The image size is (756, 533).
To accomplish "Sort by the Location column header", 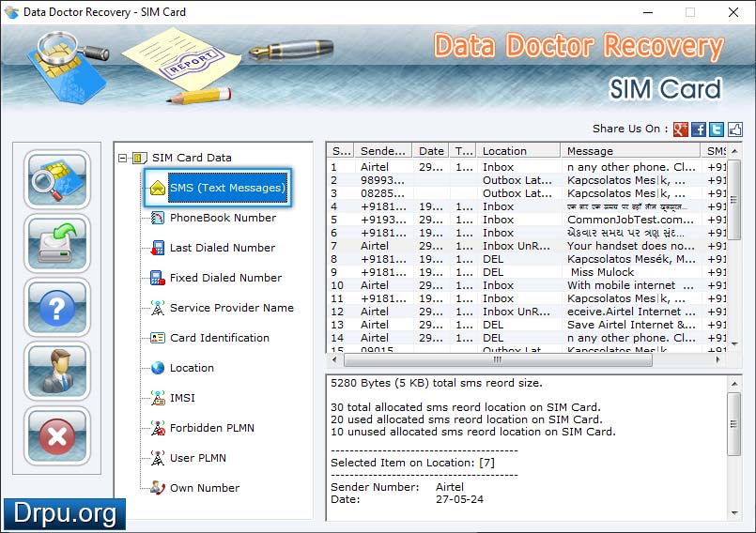I will [518, 151].
